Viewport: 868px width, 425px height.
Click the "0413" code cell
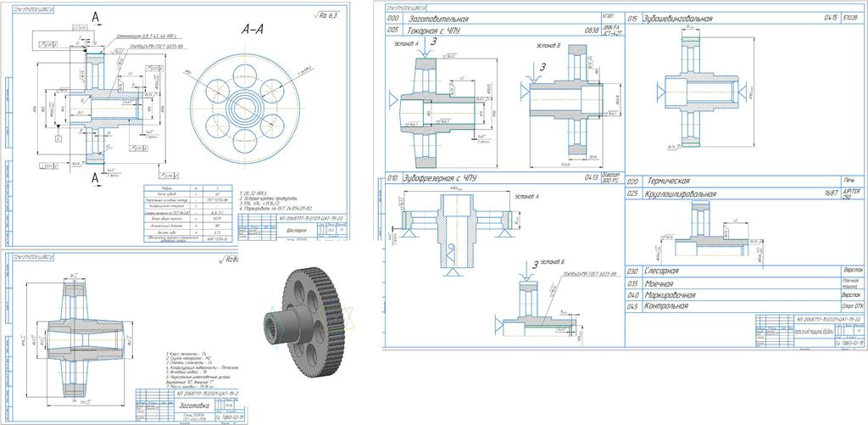[x=593, y=177]
